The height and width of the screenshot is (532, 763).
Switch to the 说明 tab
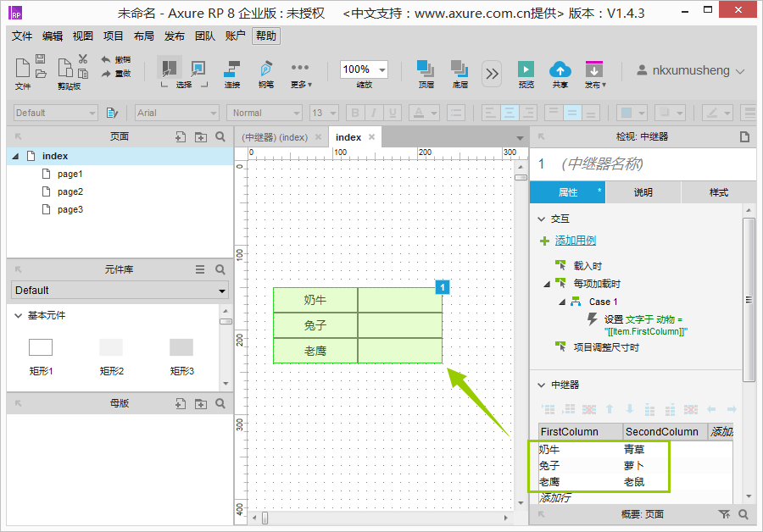(643, 192)
